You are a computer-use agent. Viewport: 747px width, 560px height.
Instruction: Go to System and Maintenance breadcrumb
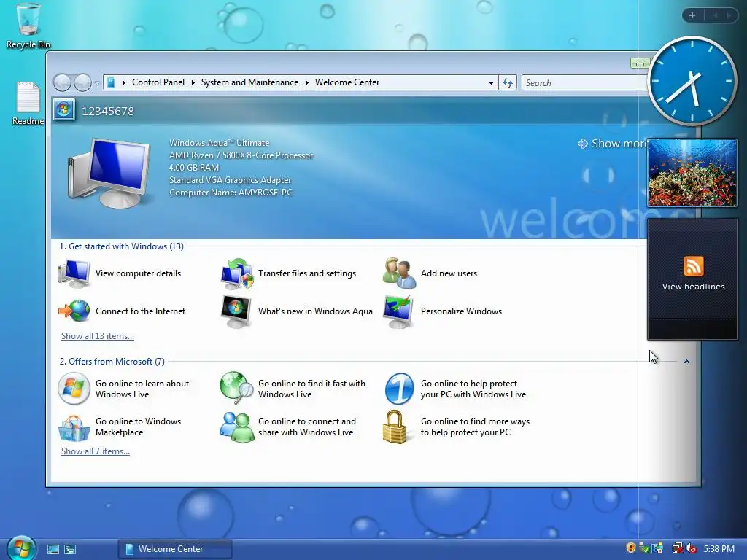[x=249, y=82]
